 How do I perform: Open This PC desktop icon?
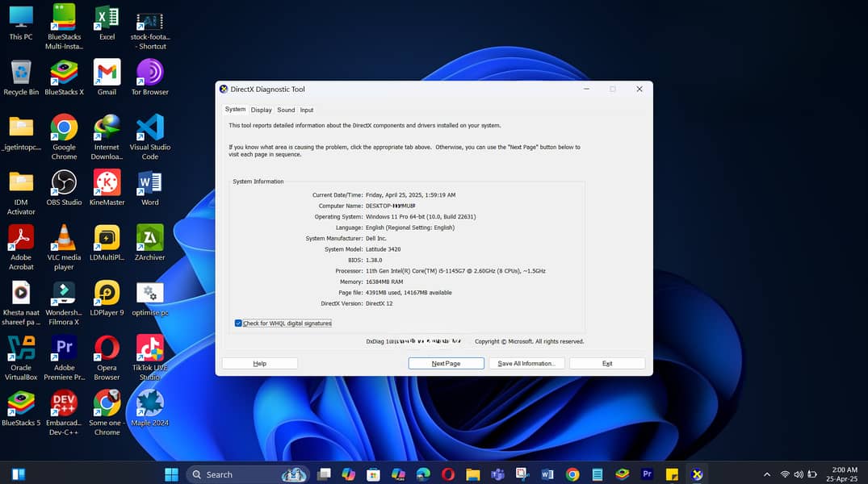click(x=21, y=22)
